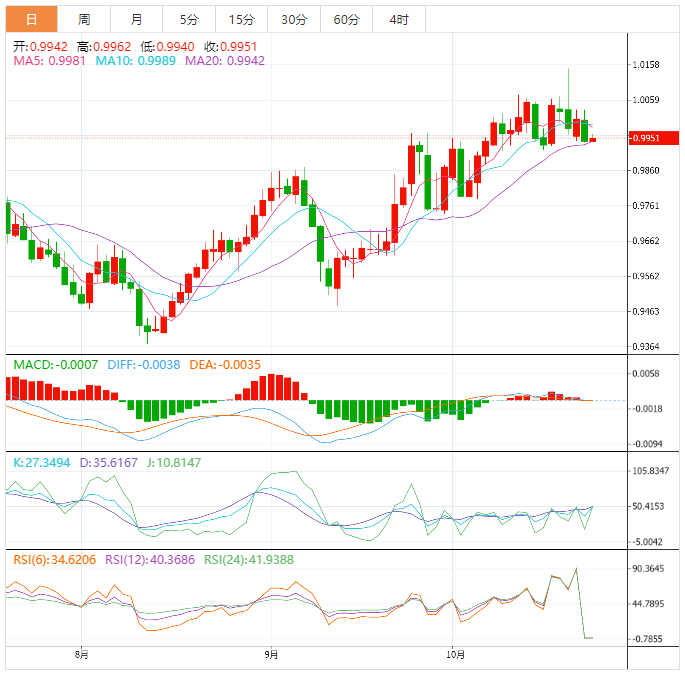Click the RSI(12):40.3686 label

[150, 559]
